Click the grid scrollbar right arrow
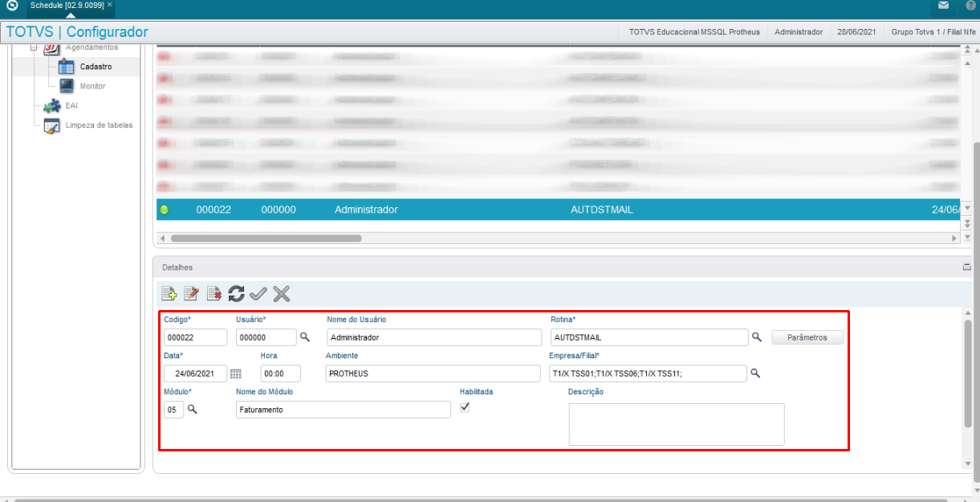This screenshot has width=980, height=502. [954, 239]
